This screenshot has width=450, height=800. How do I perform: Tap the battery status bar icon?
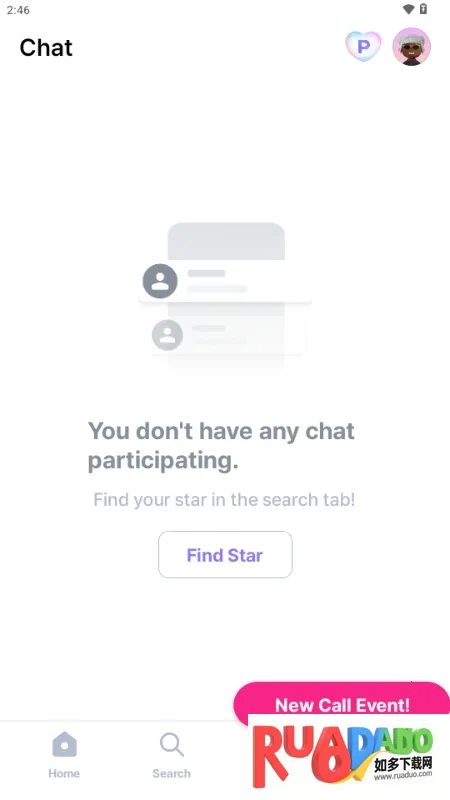pos(423,9)
